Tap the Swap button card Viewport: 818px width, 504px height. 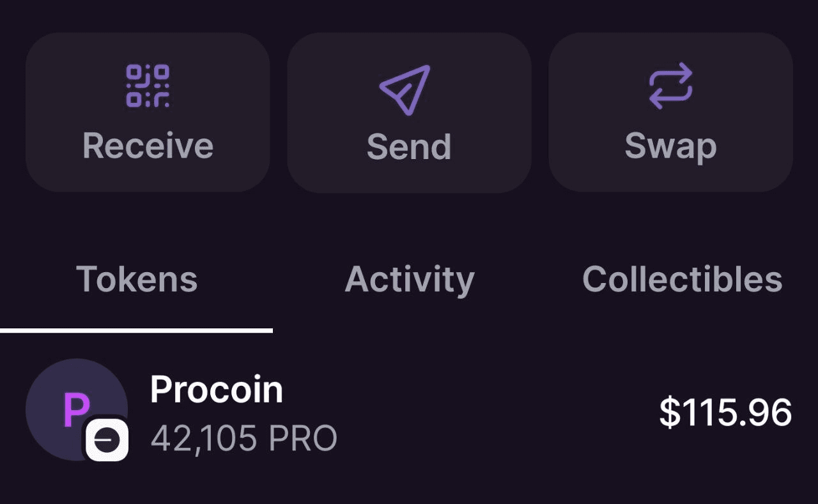point(671,112)
